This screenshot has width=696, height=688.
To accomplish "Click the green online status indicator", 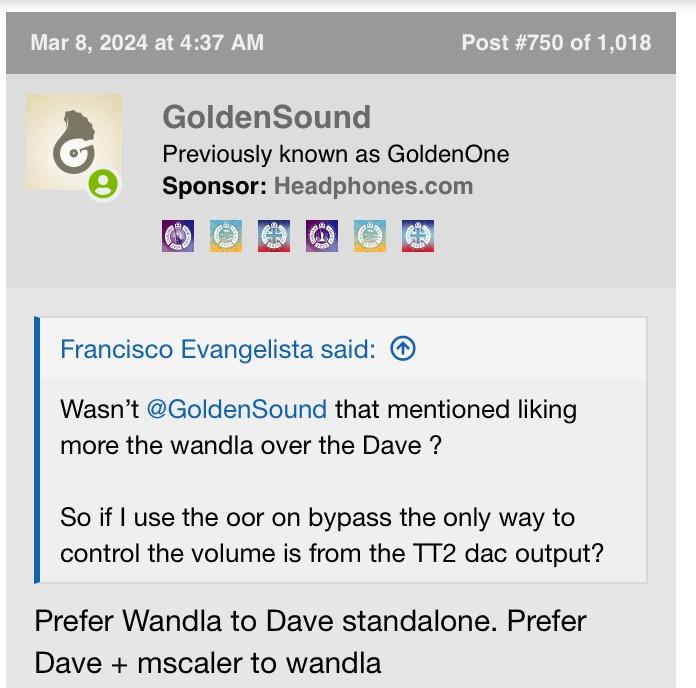I will pyautogui.click(x=103, y=185).
